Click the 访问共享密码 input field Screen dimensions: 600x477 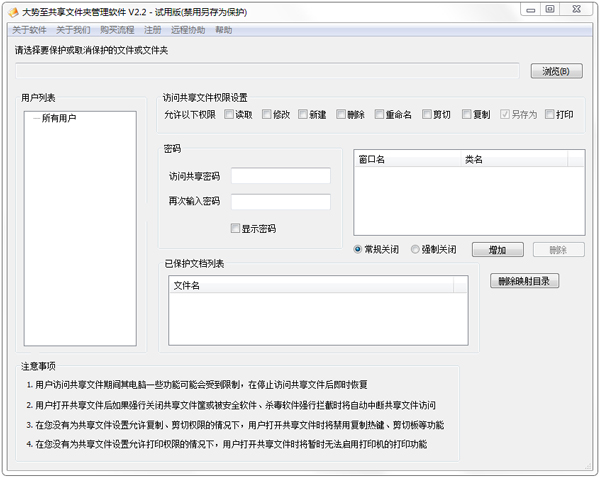[281, 176]
